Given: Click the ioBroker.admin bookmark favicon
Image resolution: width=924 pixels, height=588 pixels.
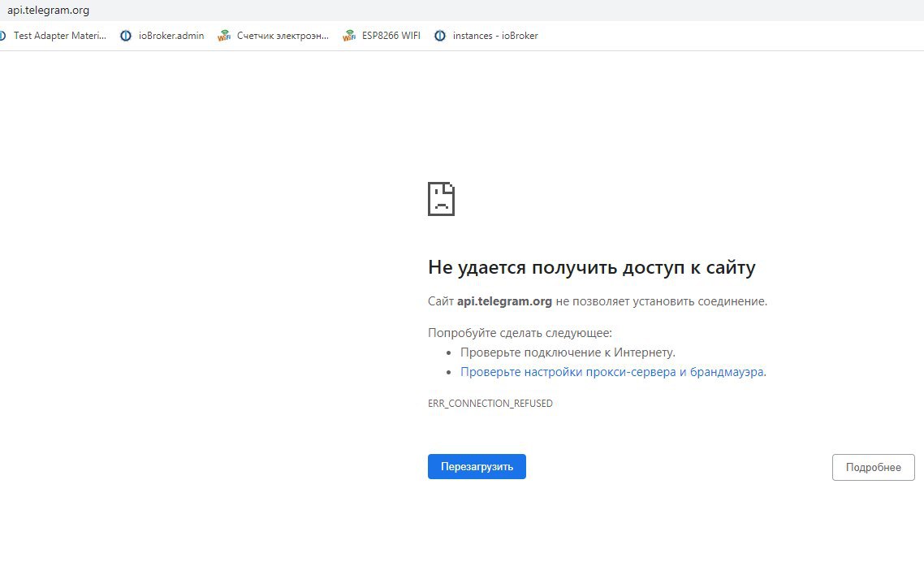Looking at the screenshot, I should (x=126, y=36).
